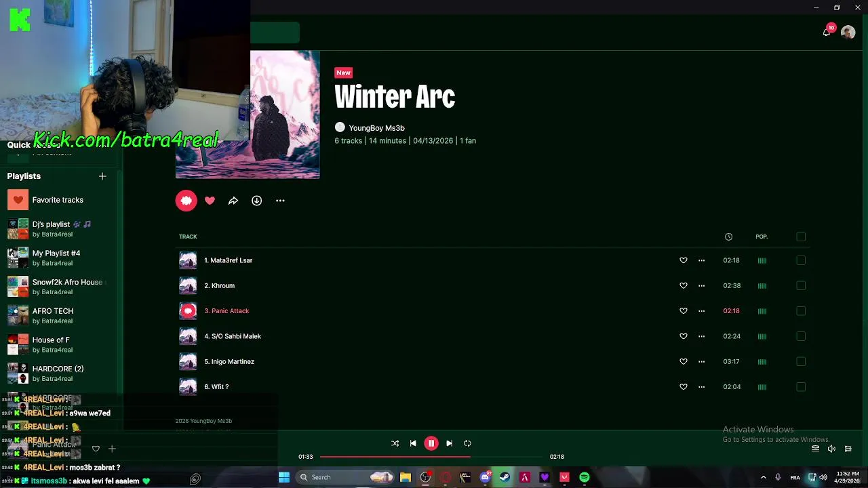Sort tracks by POP. column

tap(762, 237)
